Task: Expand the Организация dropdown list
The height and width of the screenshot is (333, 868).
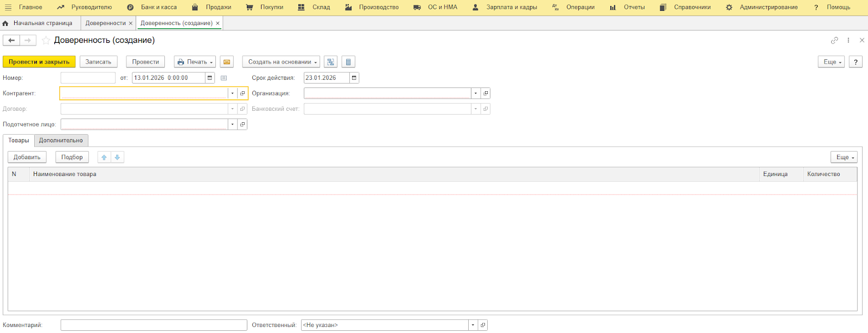Action: point(475,93)
